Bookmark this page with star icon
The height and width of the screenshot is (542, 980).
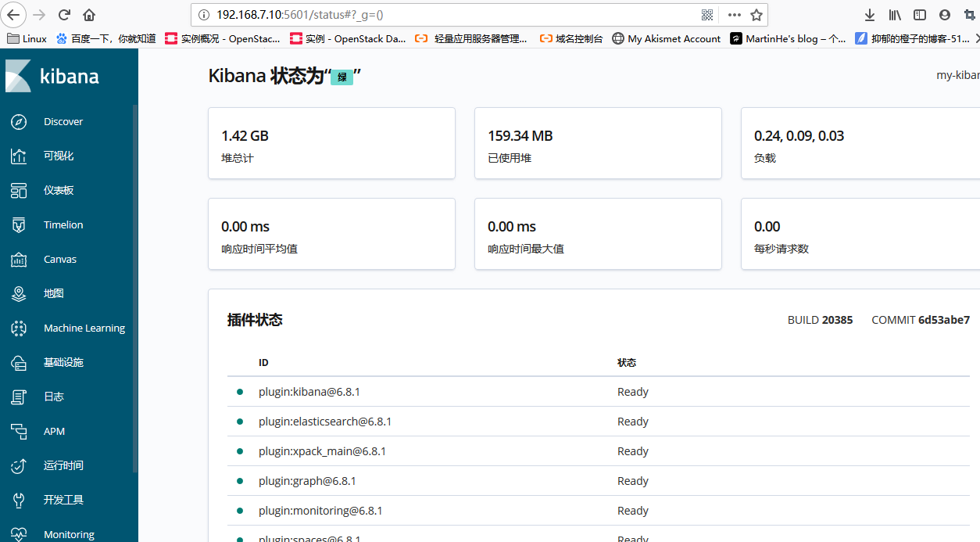(756, 15)
